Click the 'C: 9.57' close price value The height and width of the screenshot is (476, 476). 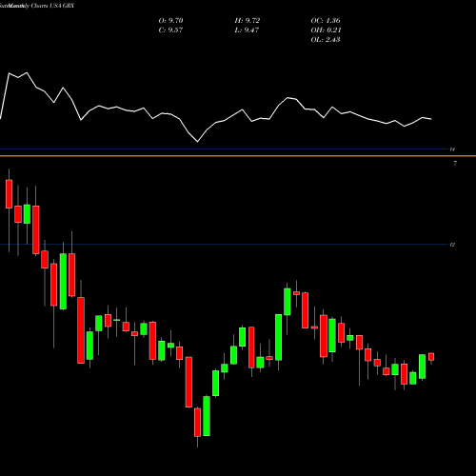[170, 30]
